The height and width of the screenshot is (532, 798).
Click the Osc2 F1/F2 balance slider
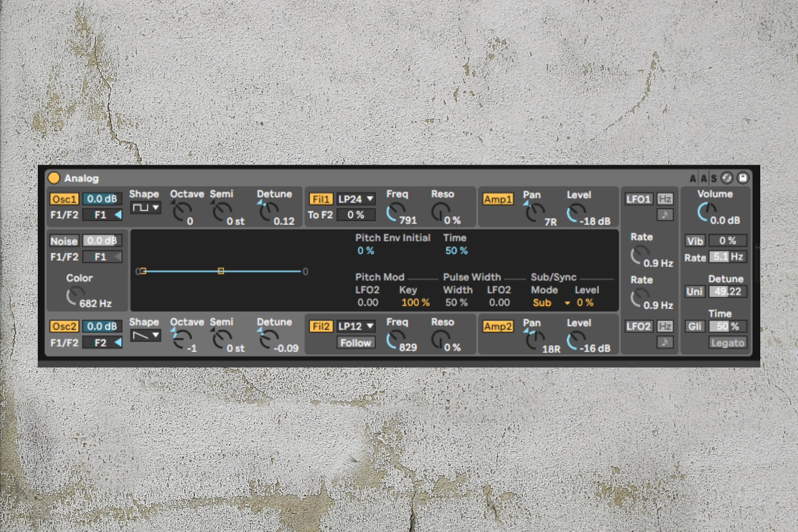tap(102, 343)
